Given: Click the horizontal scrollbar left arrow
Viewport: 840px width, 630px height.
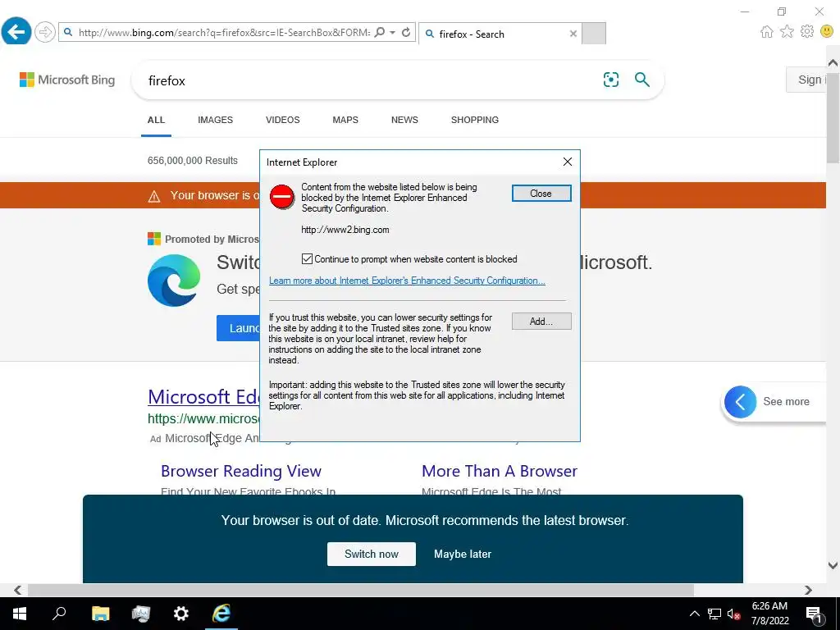Looking at the screenshot, I should point(18,590).
